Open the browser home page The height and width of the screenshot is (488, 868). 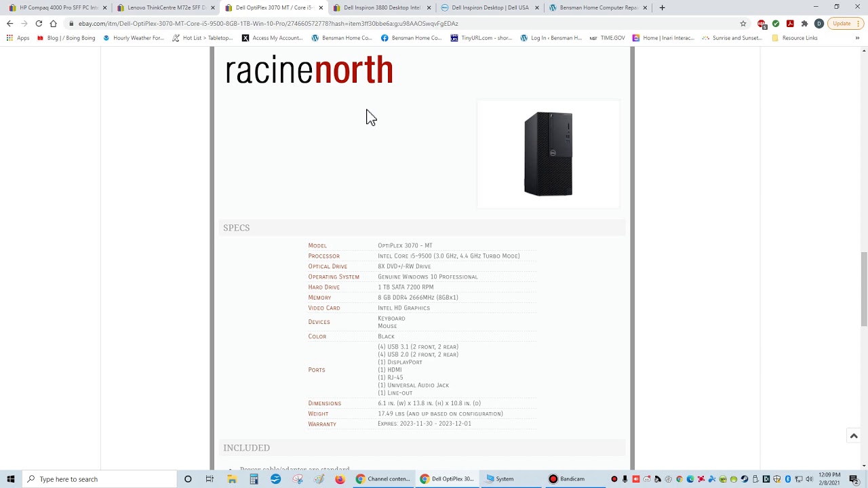[53, 24]
